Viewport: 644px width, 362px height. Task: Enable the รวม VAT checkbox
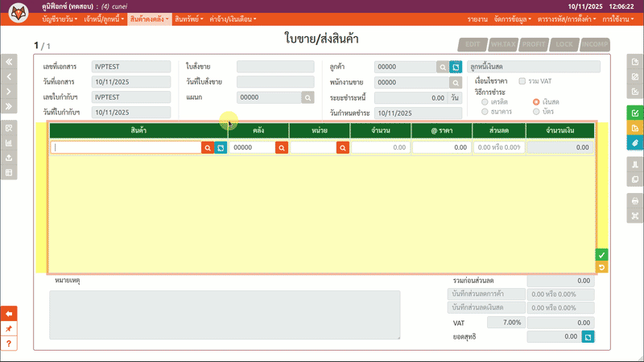(522, 81)
